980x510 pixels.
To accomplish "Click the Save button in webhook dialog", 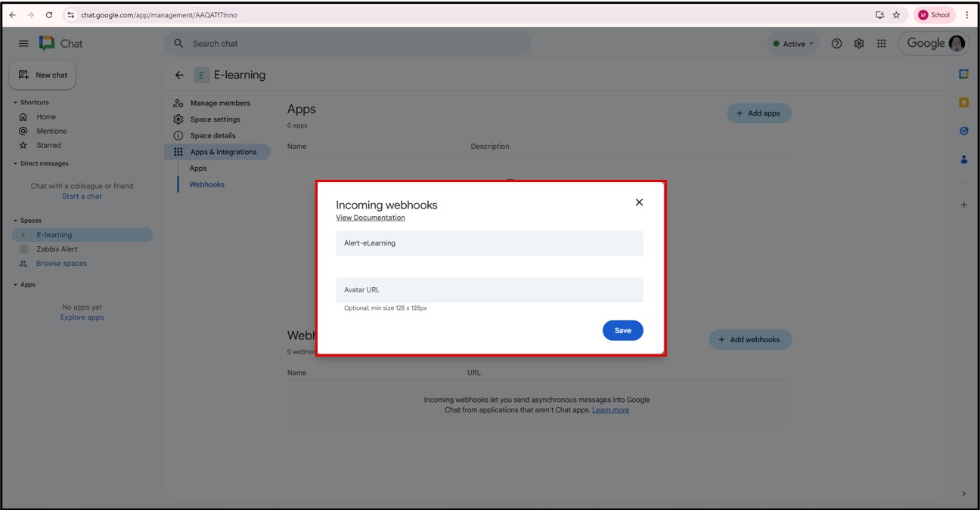I will point(622,330).
